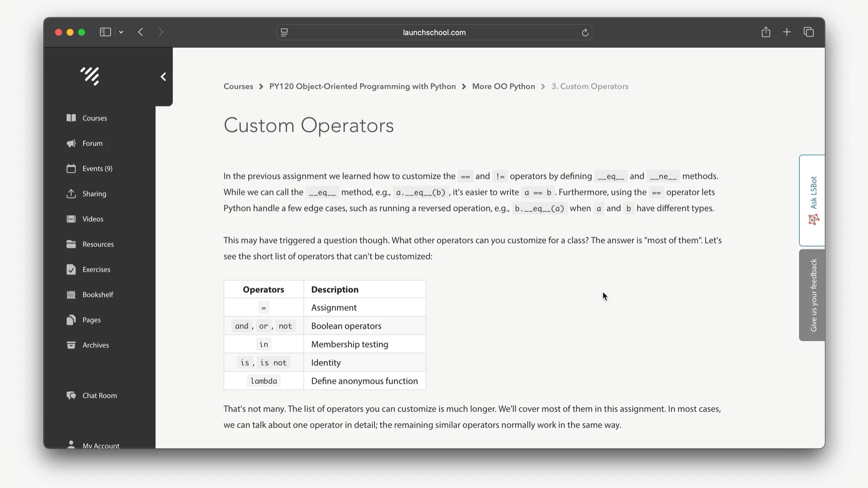Screen dimensions: 868x488
Task: Open Archives in the sidebar
Action: tap(95, 345)
